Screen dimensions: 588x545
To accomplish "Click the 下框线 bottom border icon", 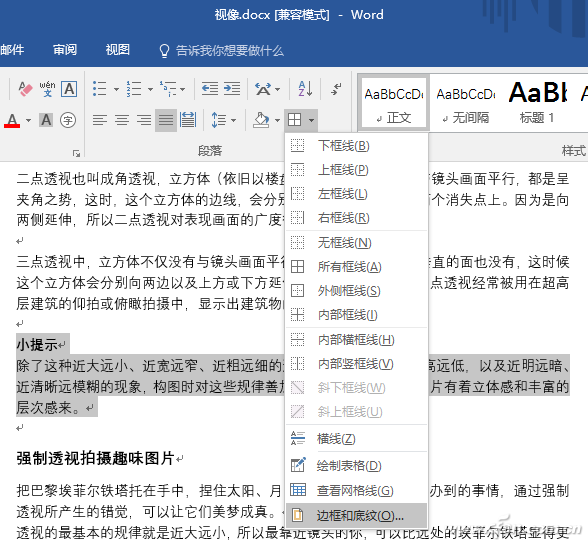I will tap(298, 145).
